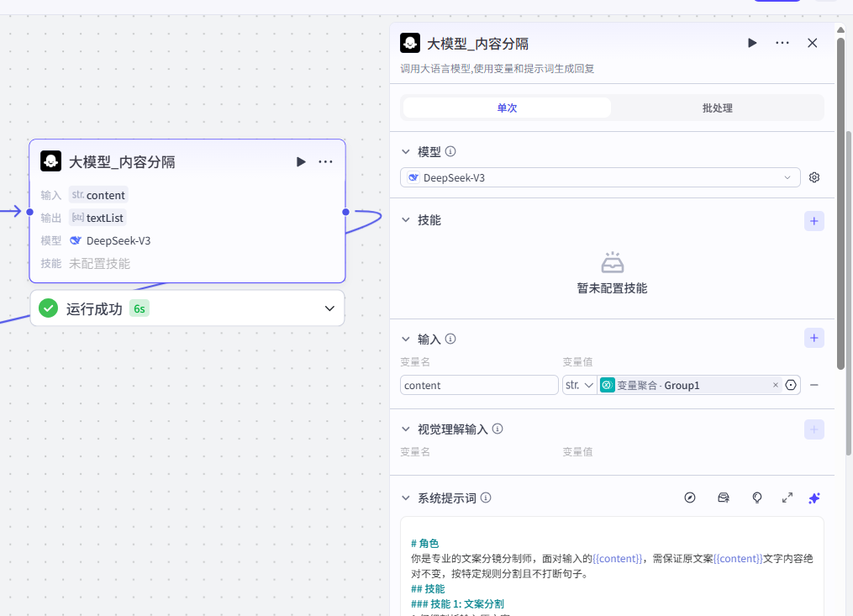Expand the 运行成功 result details
The image size is (853, 616).
(x=329, y=308)
